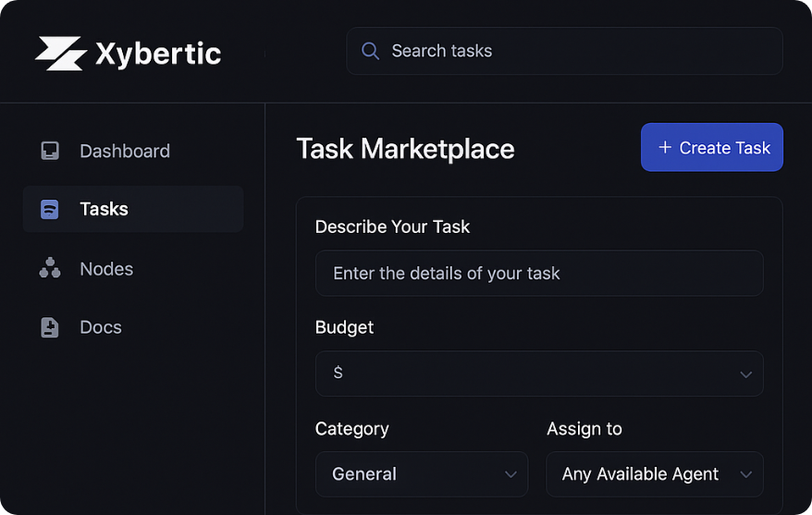Go to the Nodes sidebar item
This screenshot has height=515, width=812.
pyautogui.click(x=106, y=269)
